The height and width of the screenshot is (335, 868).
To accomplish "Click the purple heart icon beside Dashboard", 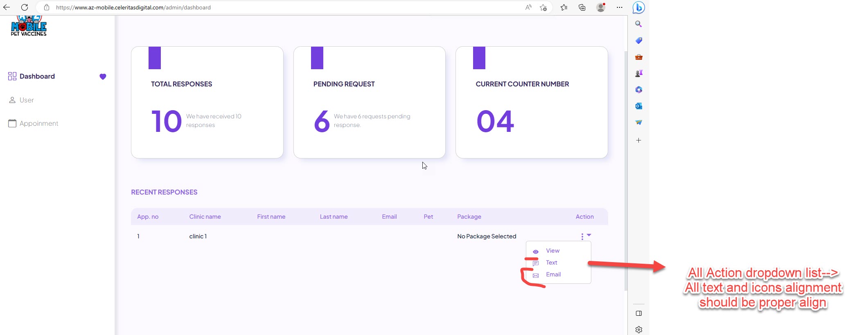I will [x=103, y=77].
